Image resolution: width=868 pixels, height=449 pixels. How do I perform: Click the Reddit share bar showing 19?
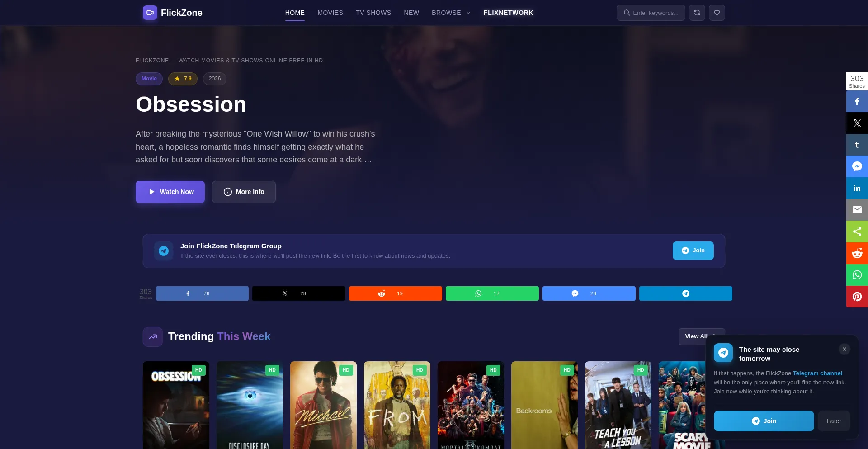pos(396,293)
